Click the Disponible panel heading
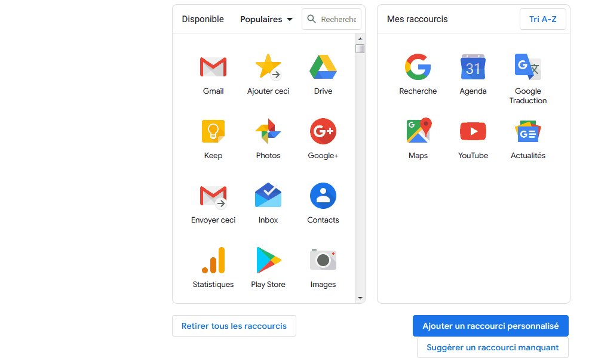589x364 pixels. [203, 19]
